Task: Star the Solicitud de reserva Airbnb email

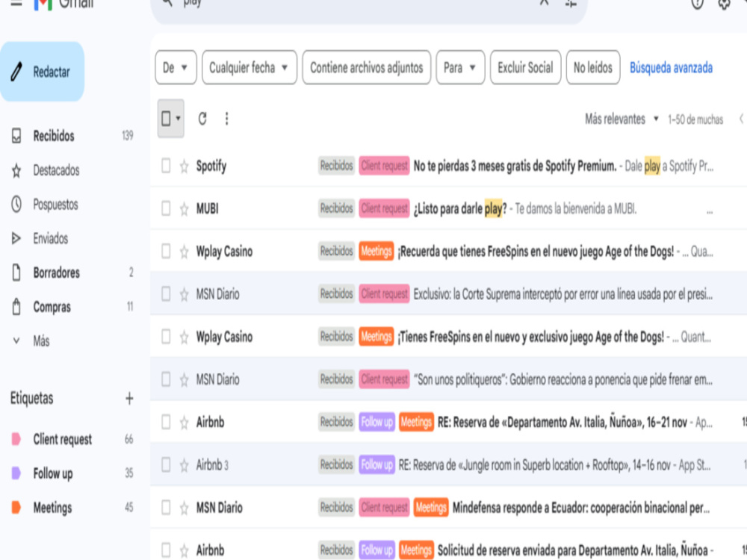Action: 184,550
